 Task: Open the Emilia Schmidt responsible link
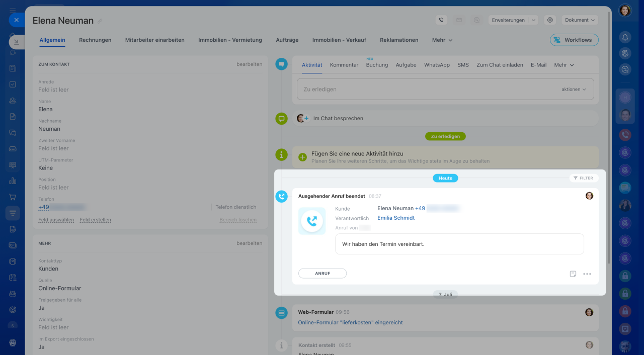(x=396, y=218)
